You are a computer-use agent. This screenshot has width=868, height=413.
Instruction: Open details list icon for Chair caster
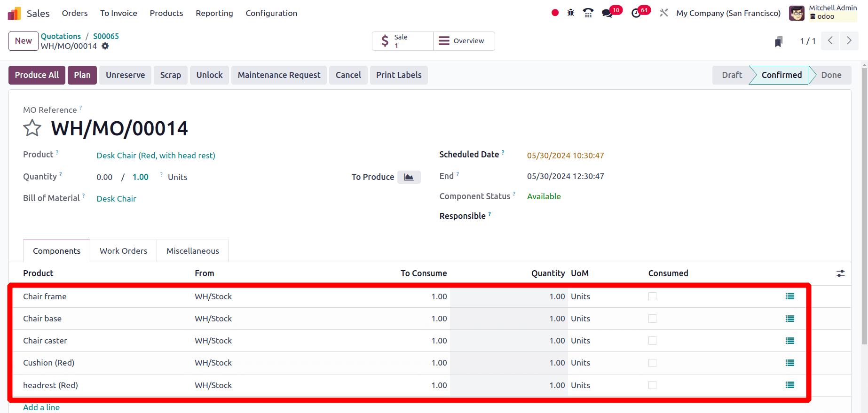coord(790,341)
